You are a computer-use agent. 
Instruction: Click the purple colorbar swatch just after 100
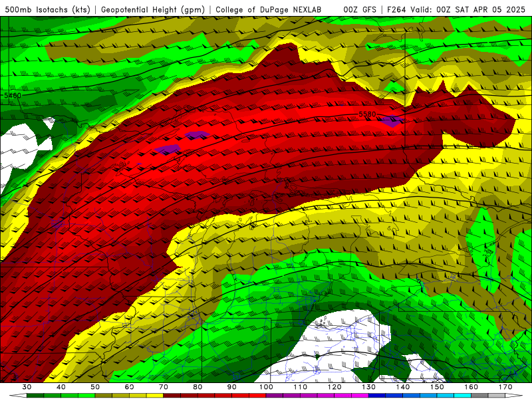click(x=275, y=396)
